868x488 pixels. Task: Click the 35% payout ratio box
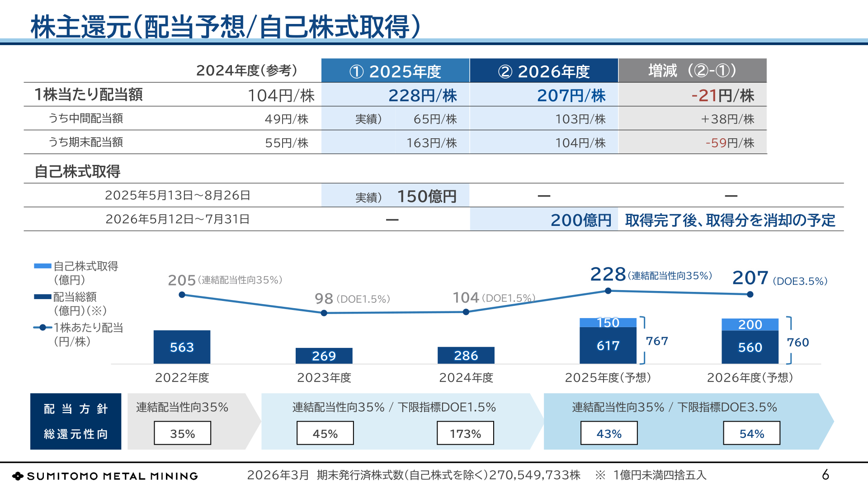click(182, 433)
